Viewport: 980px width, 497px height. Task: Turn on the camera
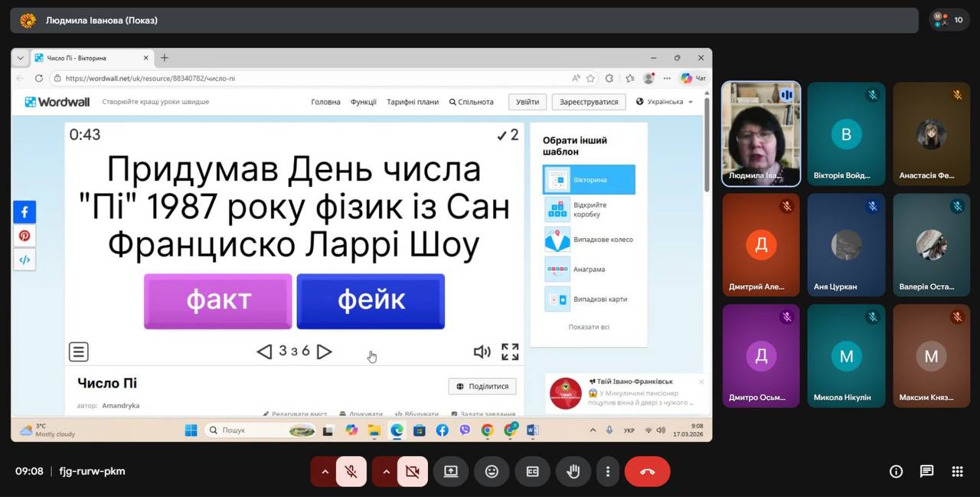click(x=412, y=472)
